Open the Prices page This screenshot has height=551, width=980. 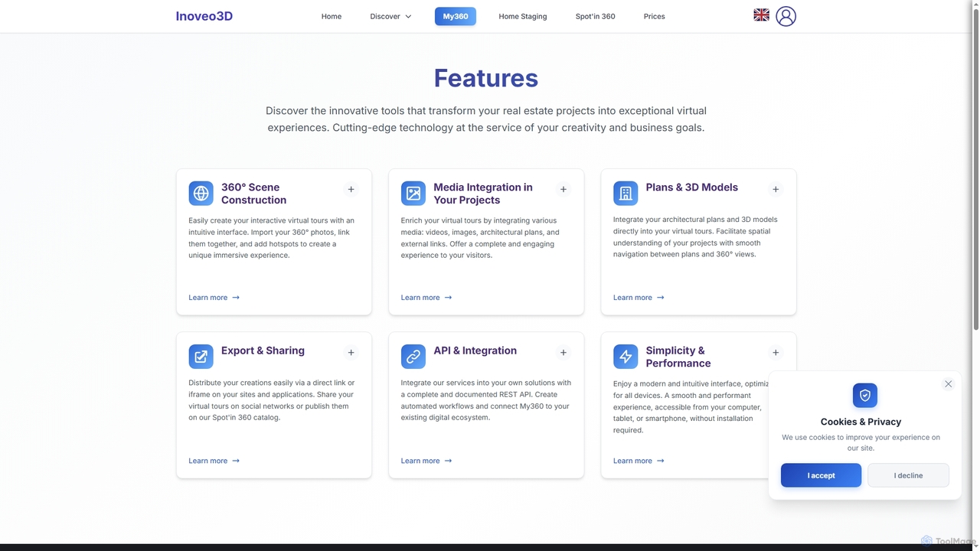tap(654, 16)
